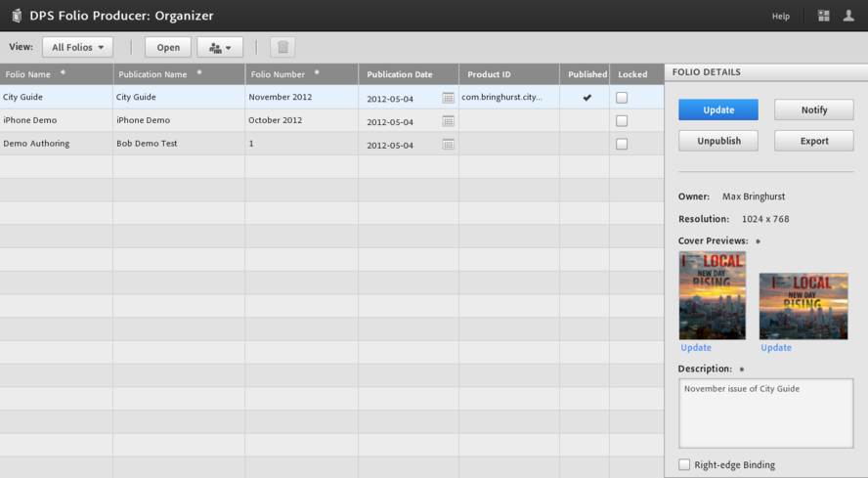The height and width of the screenshot is (478, 868).
Task: Click the DPS Folio Producer app logo
Action: 17,16
